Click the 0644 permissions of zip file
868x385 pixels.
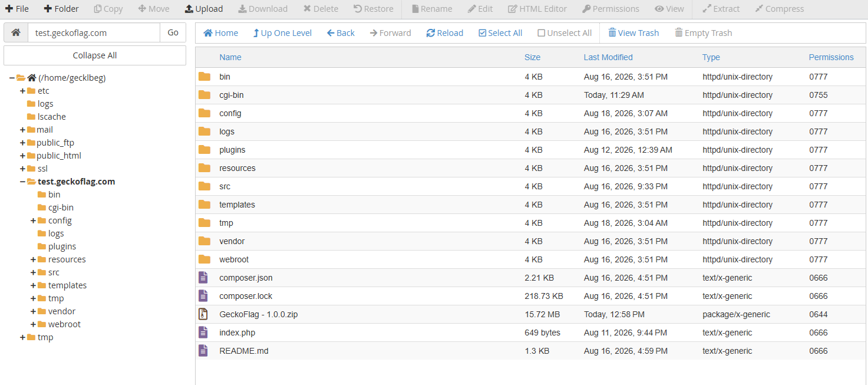click(819, 314)
